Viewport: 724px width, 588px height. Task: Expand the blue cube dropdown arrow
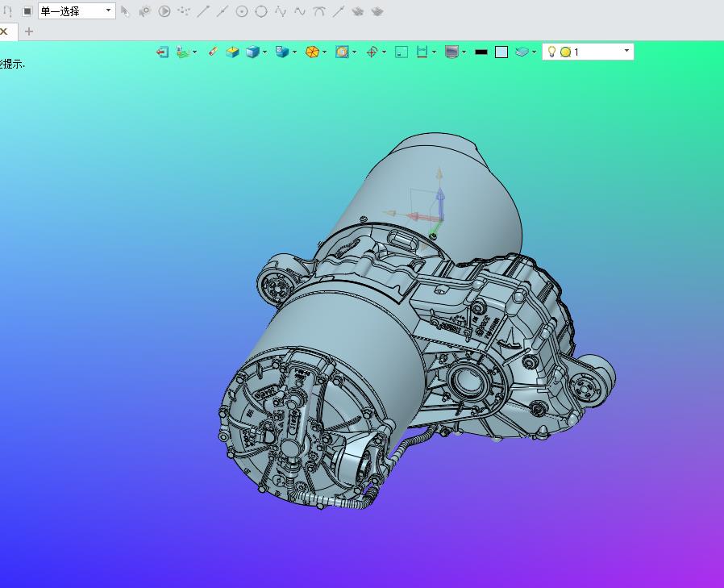pos(265,52)
